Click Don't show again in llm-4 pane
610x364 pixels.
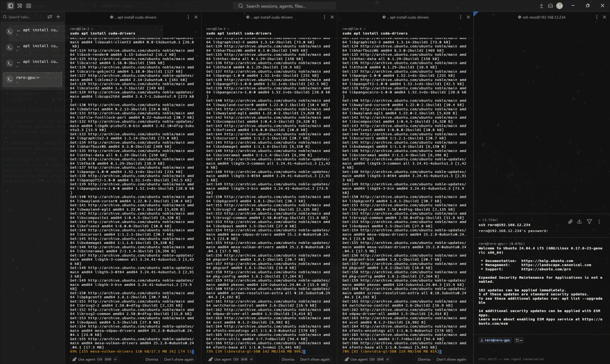(x=451, y=359)
